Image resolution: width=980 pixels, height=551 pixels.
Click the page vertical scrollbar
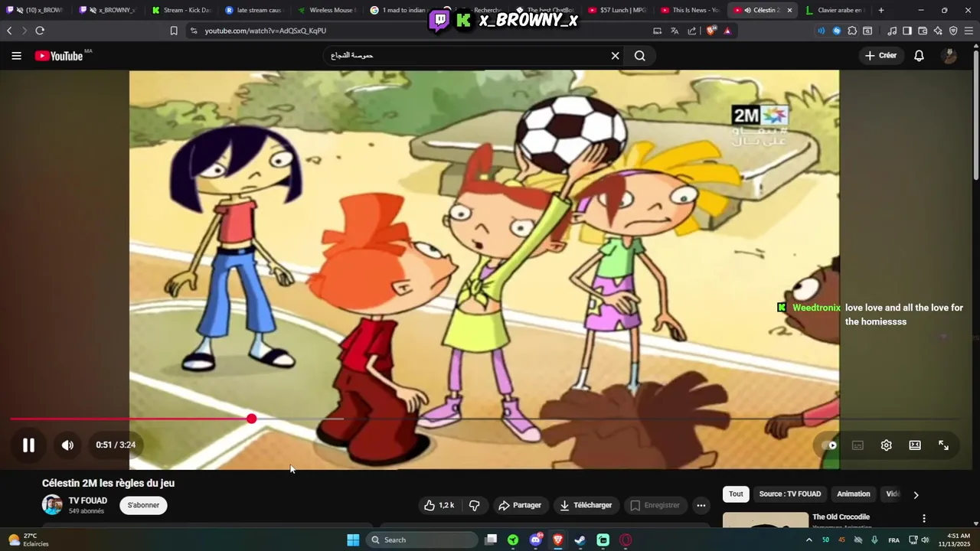tap(975, 115)
